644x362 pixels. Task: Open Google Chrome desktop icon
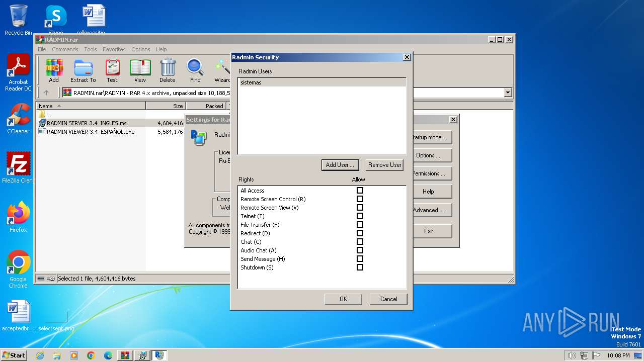(x=18, y=269)
